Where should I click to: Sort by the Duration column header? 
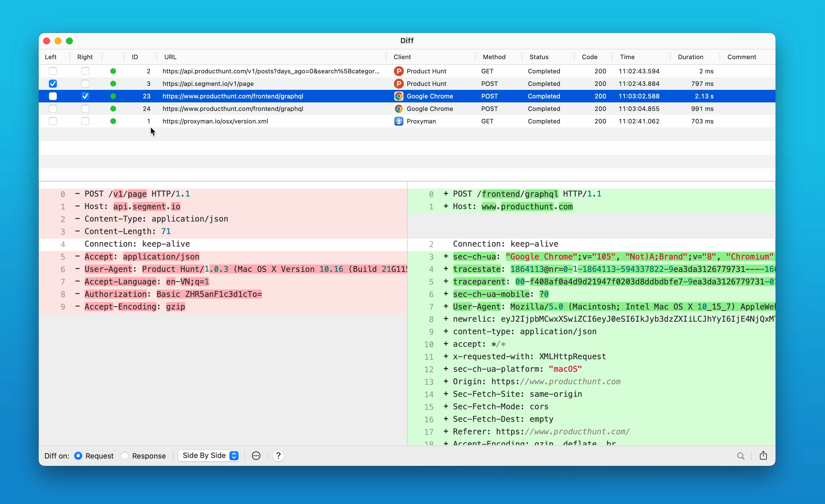691,57
